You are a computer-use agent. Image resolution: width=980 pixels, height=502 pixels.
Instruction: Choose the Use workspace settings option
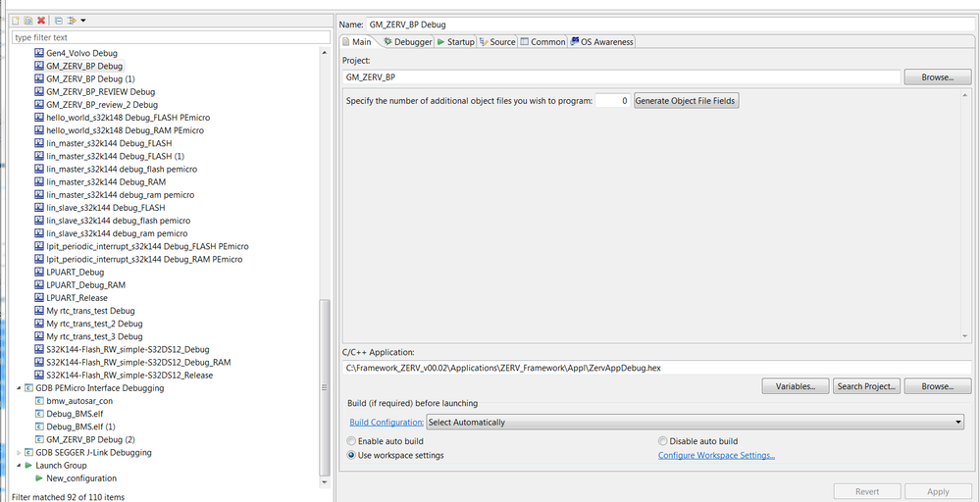click(353, 455)
